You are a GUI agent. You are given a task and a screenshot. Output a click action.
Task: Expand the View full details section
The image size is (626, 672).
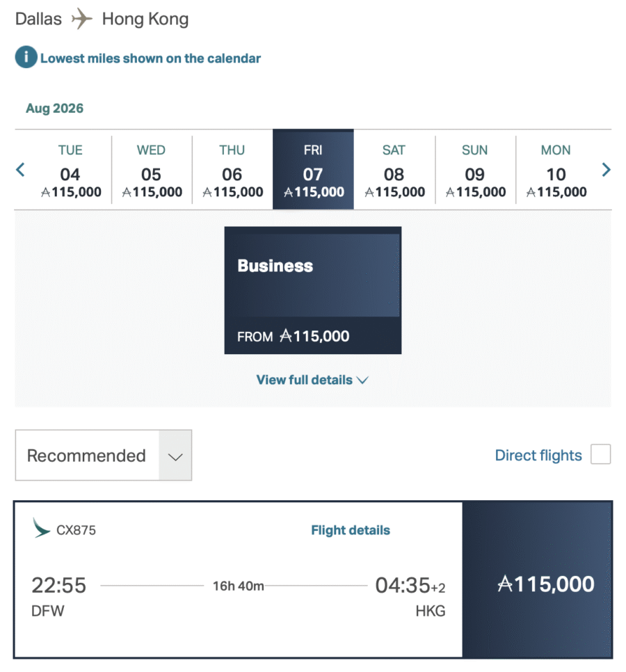[312, 380]
